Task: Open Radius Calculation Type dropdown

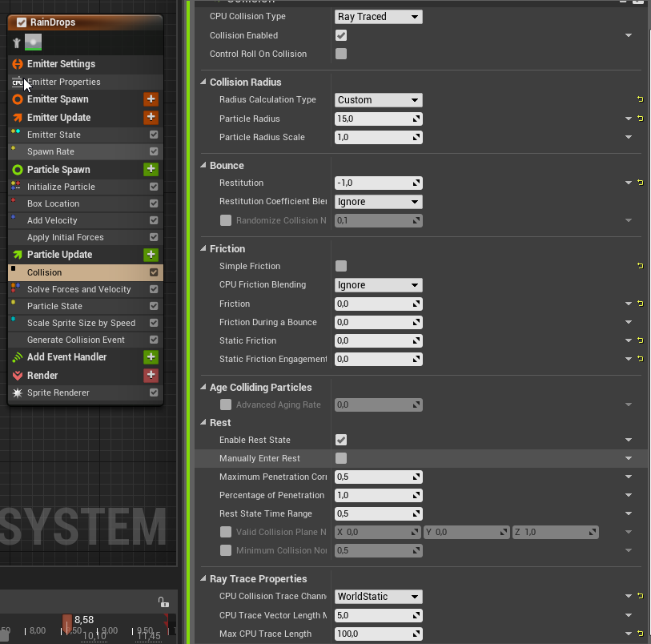Action: tap(378, 100)
